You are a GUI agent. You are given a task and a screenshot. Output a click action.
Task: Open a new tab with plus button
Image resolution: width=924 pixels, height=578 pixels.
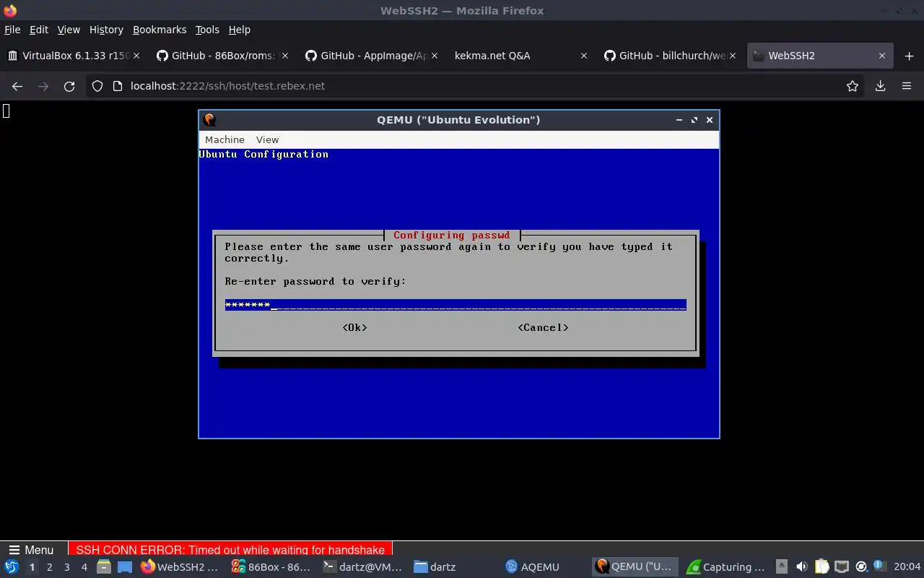click(909, 56)
